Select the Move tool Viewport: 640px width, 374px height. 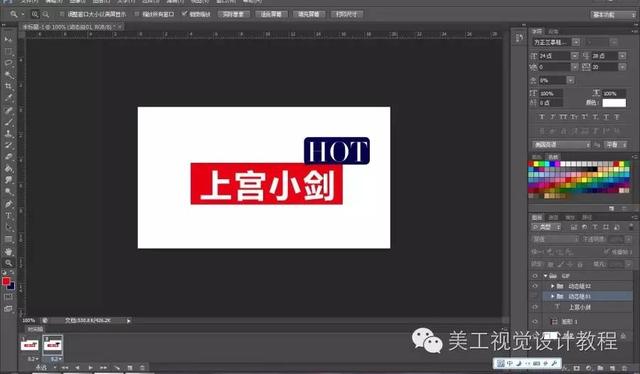[8, 39]
